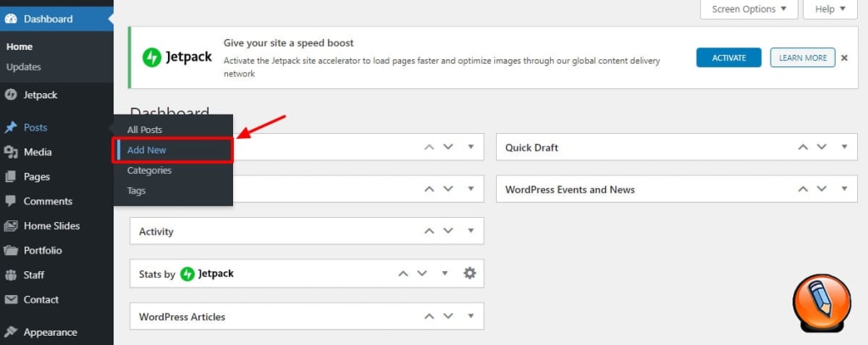Click the Media icon in sidebar
The width and height of the screenshot is (868, 345).
(x=10, y=152)
